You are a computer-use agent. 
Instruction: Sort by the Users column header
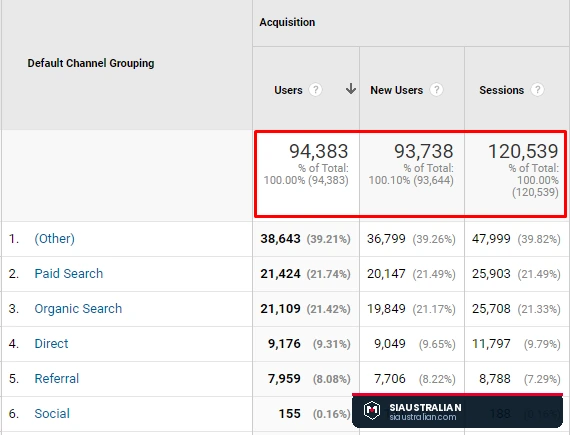click(288, 90)
